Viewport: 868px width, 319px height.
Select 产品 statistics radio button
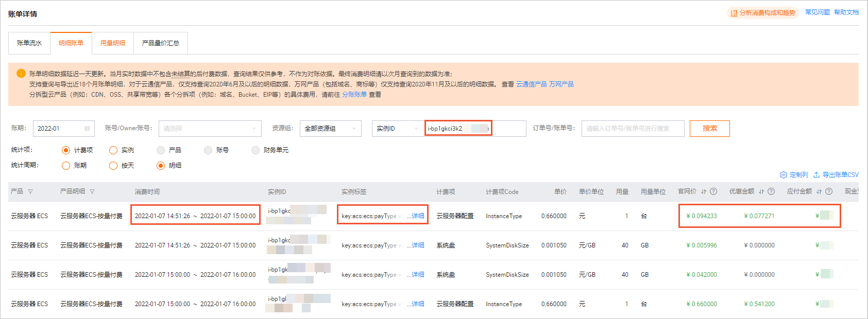(161, 150)
